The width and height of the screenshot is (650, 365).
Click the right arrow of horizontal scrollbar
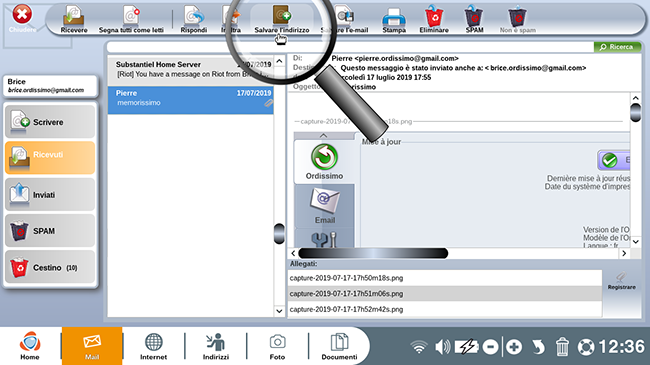tap(624, 253)
